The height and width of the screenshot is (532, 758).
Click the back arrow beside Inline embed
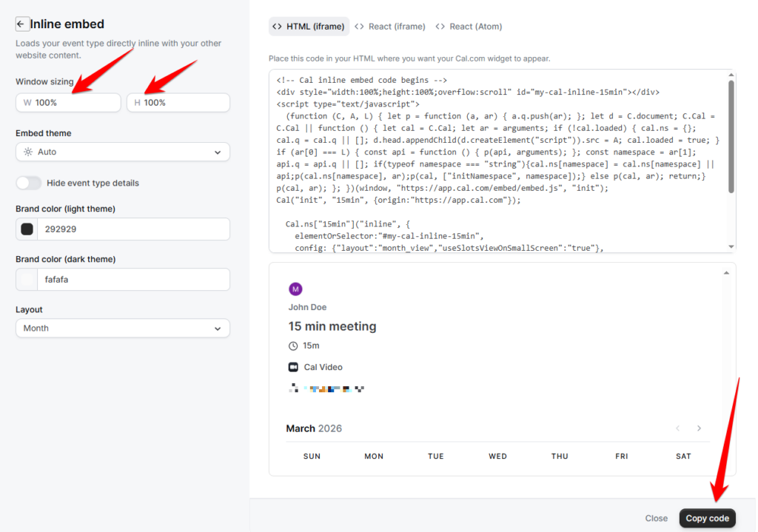click(22, 24)
